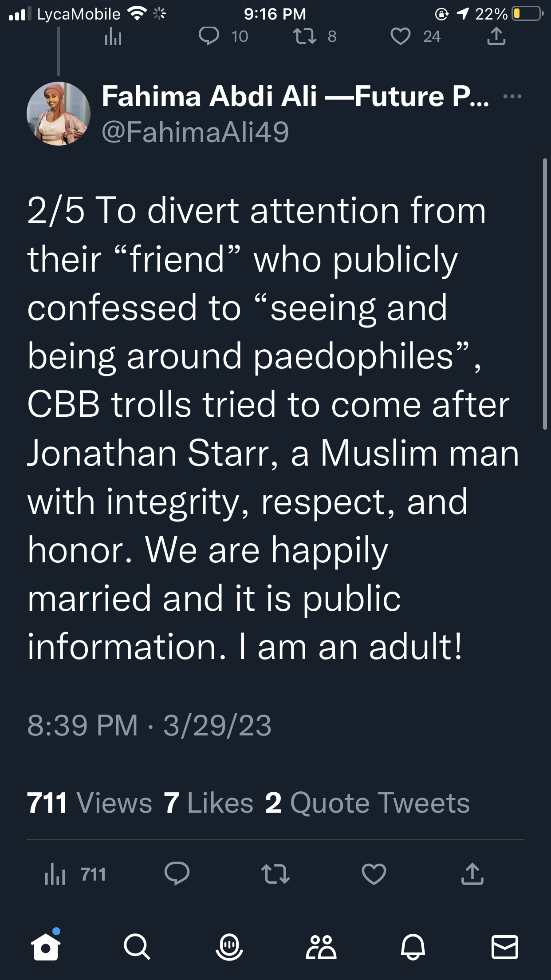Tap the reply icon below the tweet

coord(177,873)
